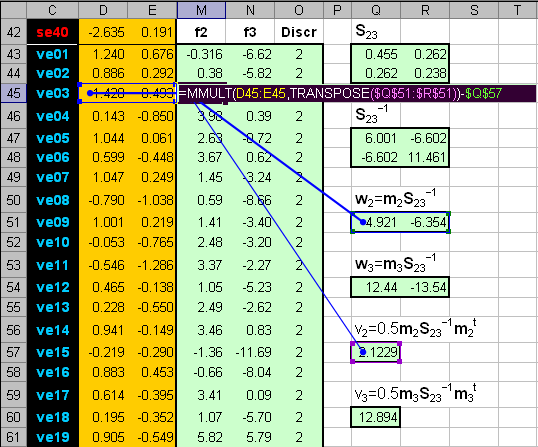Click cell containing 12.894

[376, 417]
